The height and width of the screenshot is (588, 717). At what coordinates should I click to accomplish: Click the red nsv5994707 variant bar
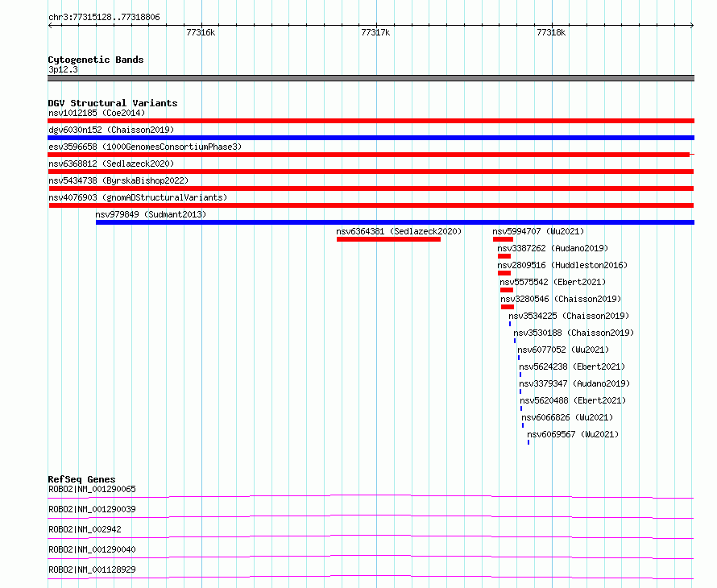pyautogui.click(x=503, y=239)
